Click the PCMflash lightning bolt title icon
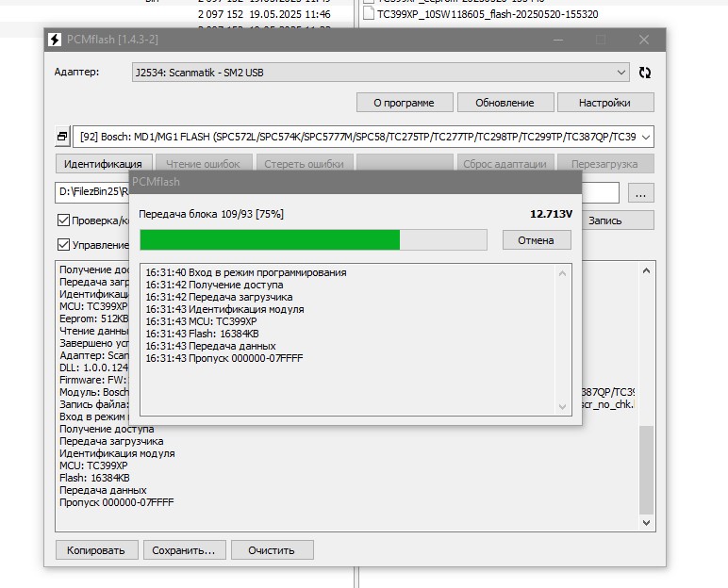The image size is (728, 588). point(55,40)
